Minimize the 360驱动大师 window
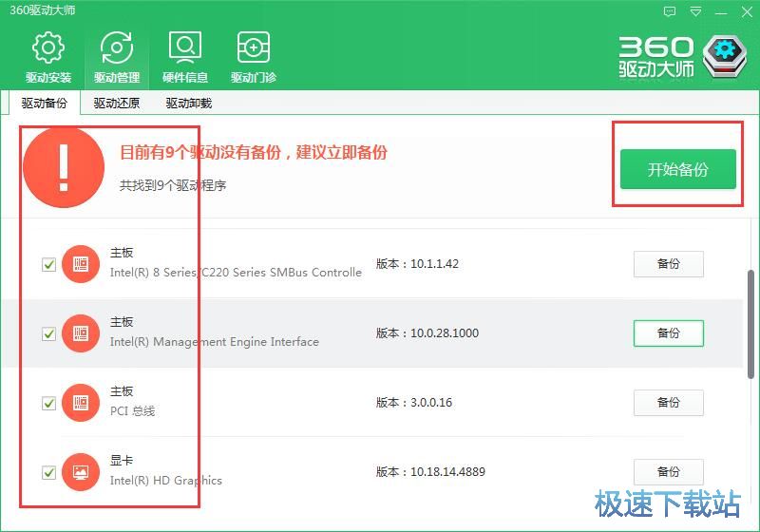 point(721,13)
